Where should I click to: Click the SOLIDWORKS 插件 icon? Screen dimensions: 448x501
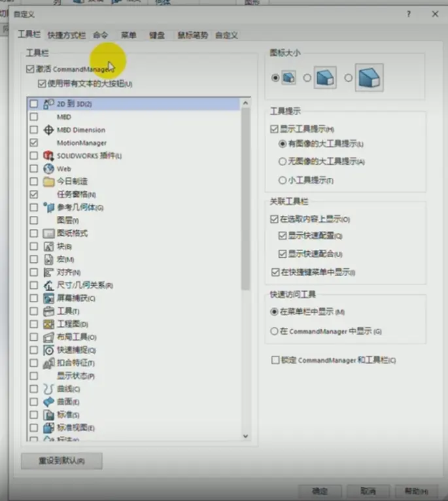48,156
